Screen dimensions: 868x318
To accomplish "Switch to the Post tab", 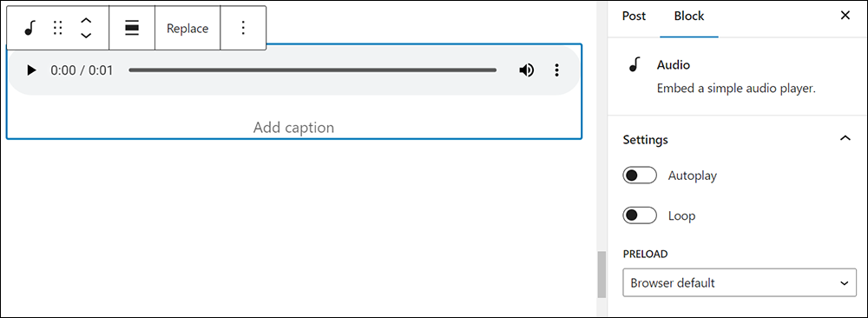I will click(x=634, y=16).
